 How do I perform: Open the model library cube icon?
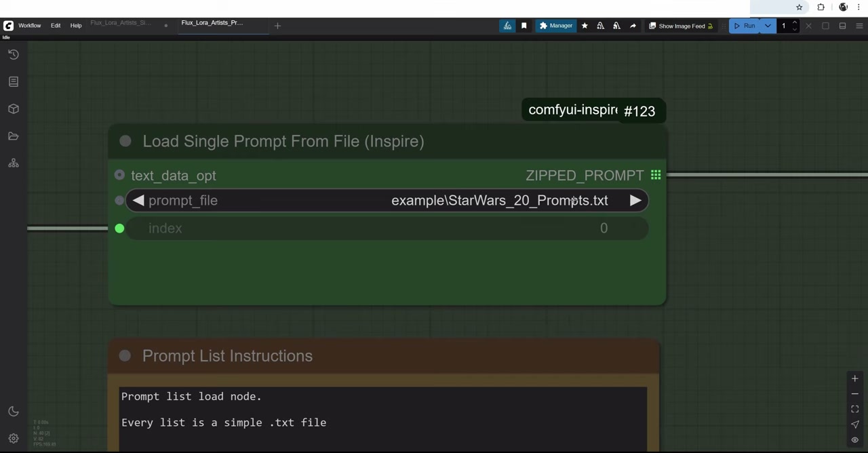tap(14, 109)
